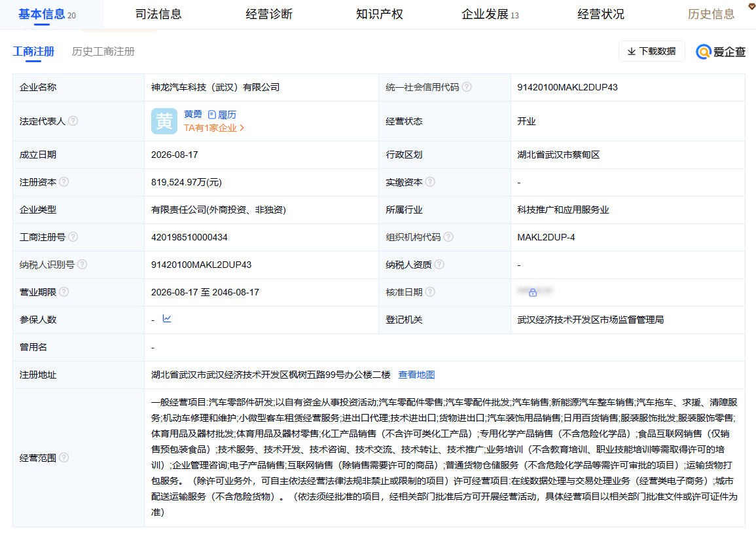
Task: Open the 参保人数 trend chart icon
Action: point(167,318)
